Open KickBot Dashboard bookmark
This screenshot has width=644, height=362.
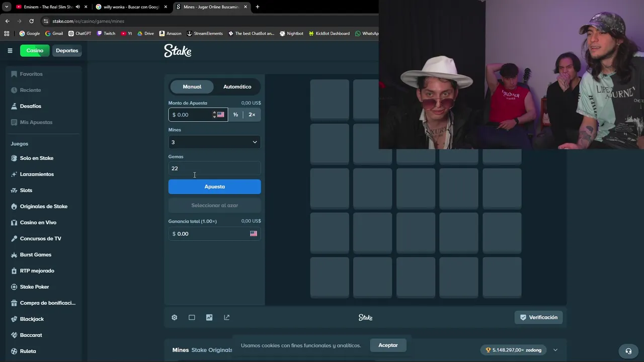pos(329,34)
